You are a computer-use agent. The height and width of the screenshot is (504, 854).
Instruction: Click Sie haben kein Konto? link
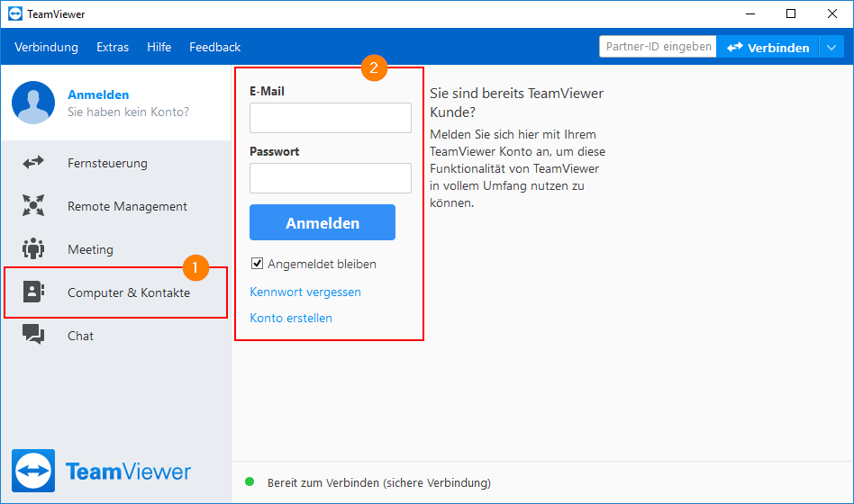click(128, 112)
